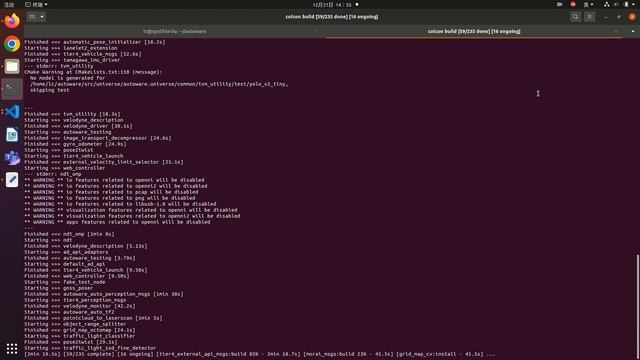Close the ~/autoware terminal tab
Image resolution: width=640 pixels, height=360 pixels.
click(x=317, y=31)
